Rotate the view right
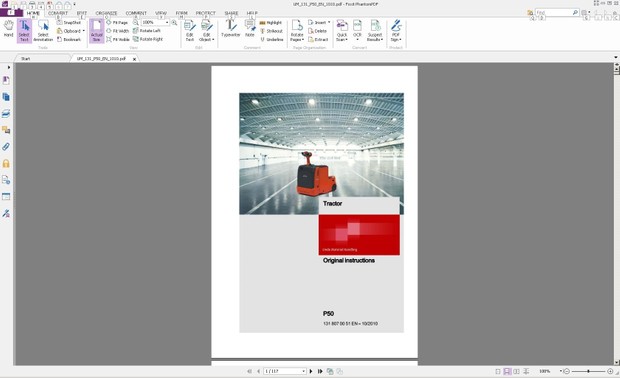 tap(148, 39)
